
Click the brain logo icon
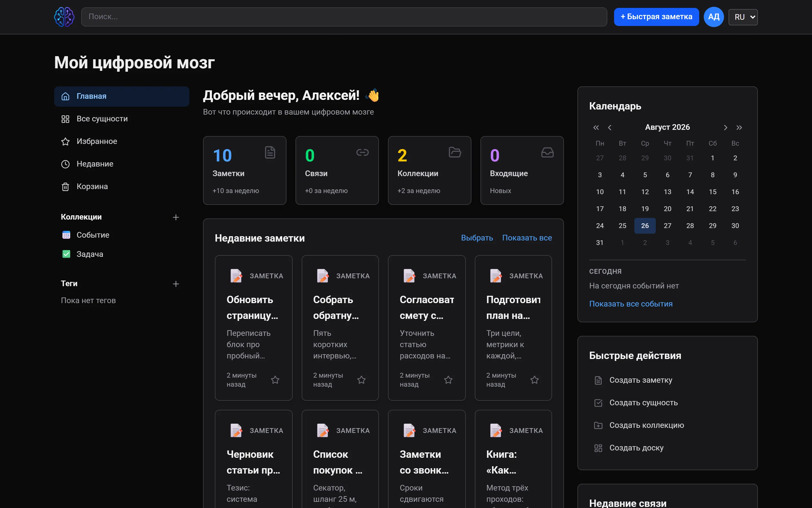tap(64, 17)
